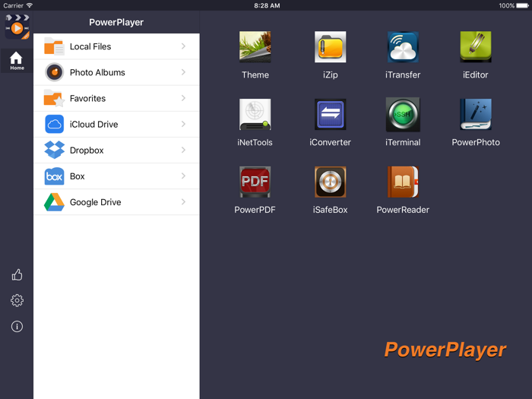Click the iCloud Drive icon
Viewport: 532px width, 399px height.
54,124
